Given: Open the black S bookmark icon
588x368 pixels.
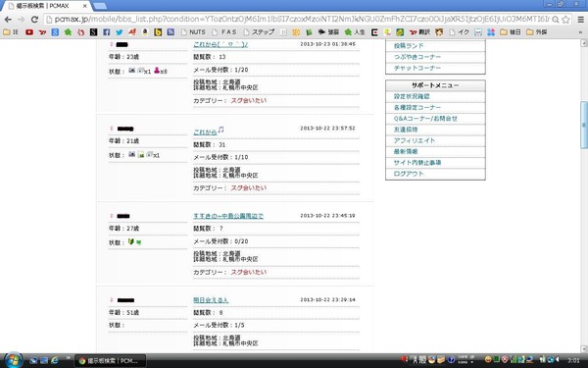Looking at the screenshot, I should tap(94, 32).
